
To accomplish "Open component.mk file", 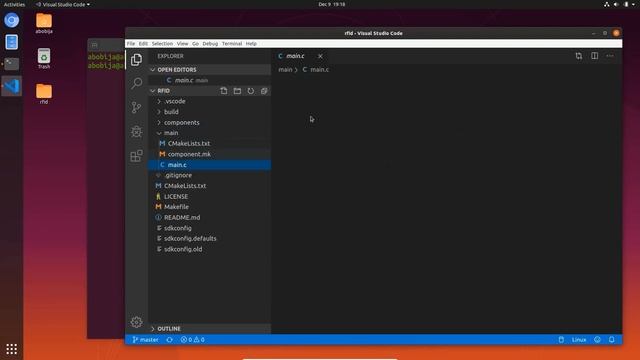I will (209, 154).
